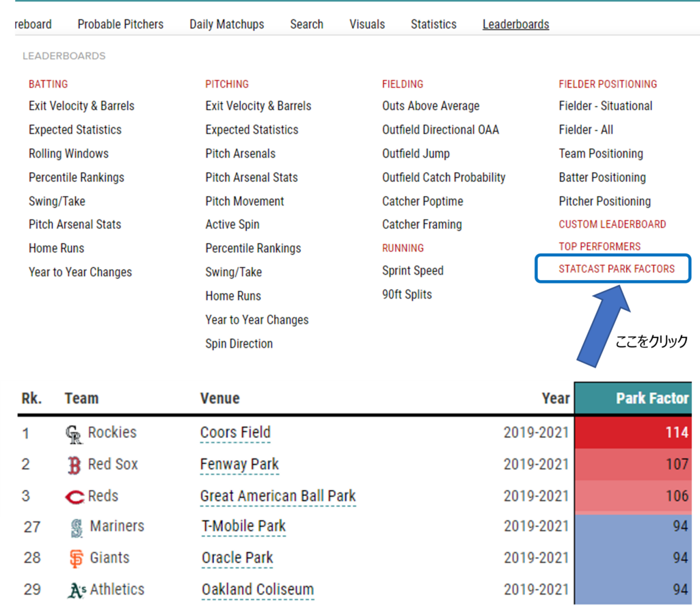Open Catcher Poptime leaderboard

point(422,202)
